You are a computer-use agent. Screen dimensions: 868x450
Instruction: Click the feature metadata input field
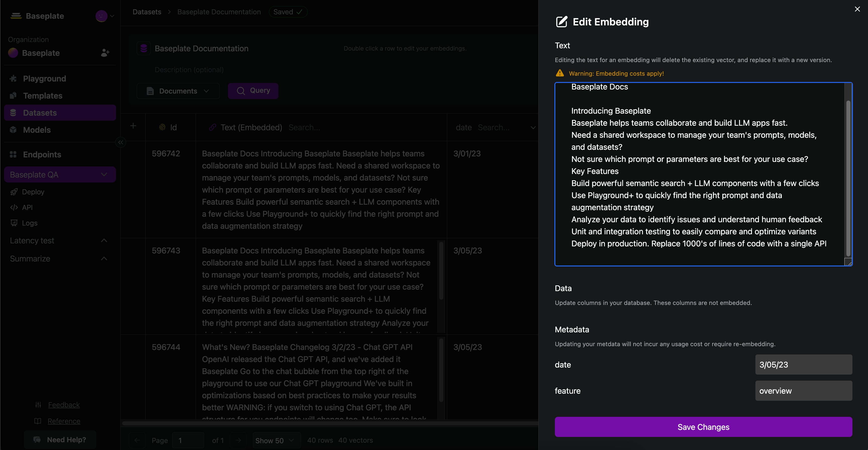click(803, 391)
